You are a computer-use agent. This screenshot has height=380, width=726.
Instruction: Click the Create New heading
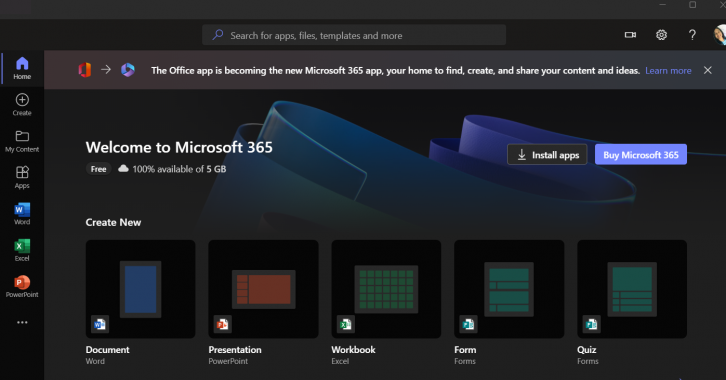click(113, 222)
